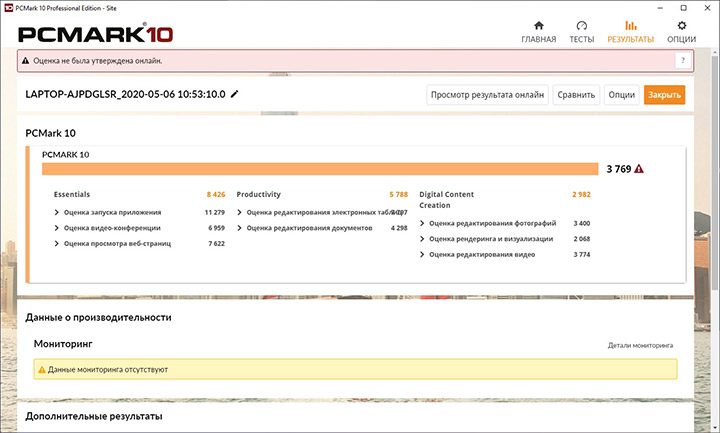Click the result name LAPTOP-AJPDGLSR_2020-05-06
This screenshot has height=433, width=720.
pos(125,94)
